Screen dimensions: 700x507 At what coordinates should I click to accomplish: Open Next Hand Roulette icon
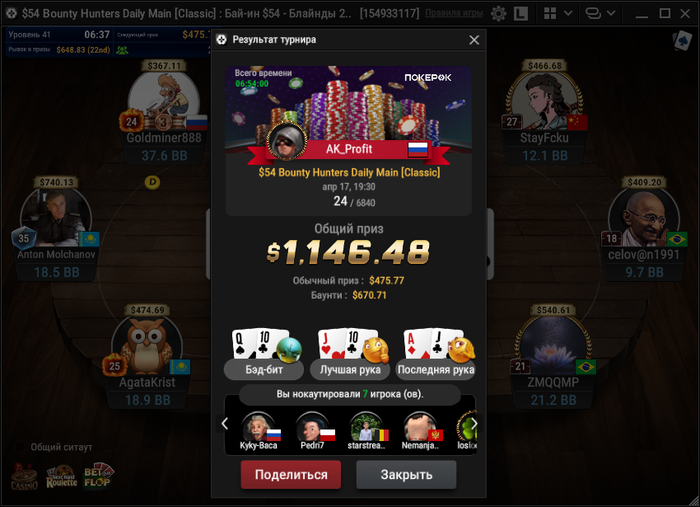coord(62,477)
